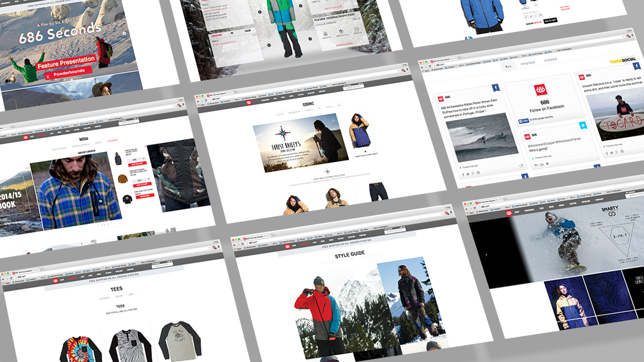644x362 pixels.
Task: Open Warmth filter dropdown on Cosmic page
Action: click(x=311, y=109)
